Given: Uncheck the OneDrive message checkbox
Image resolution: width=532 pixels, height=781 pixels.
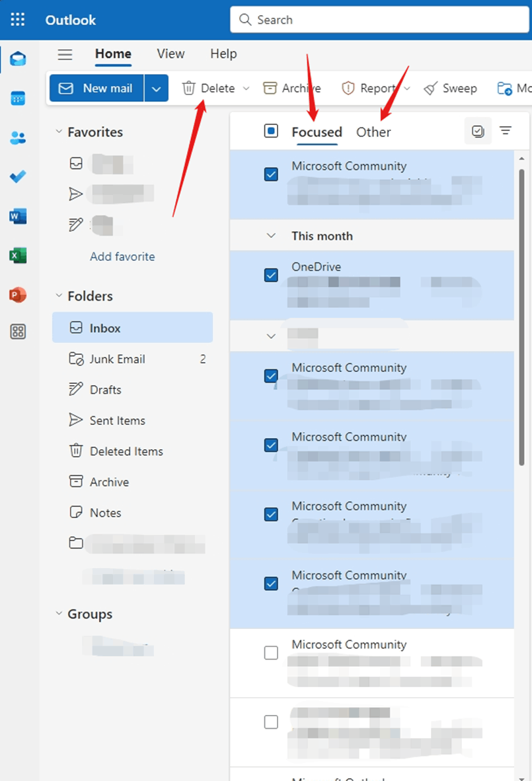Looking at the screenshot, I should coord(271,275).
